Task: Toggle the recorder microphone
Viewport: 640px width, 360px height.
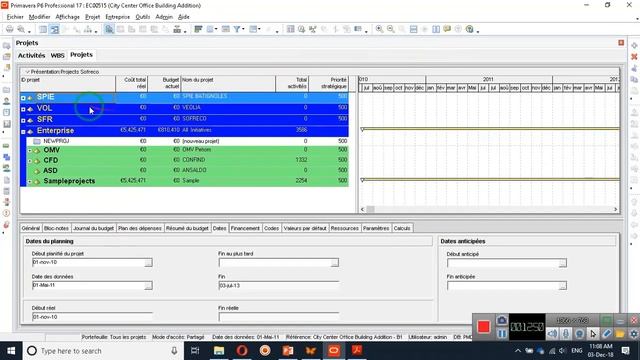Action: 566,334
